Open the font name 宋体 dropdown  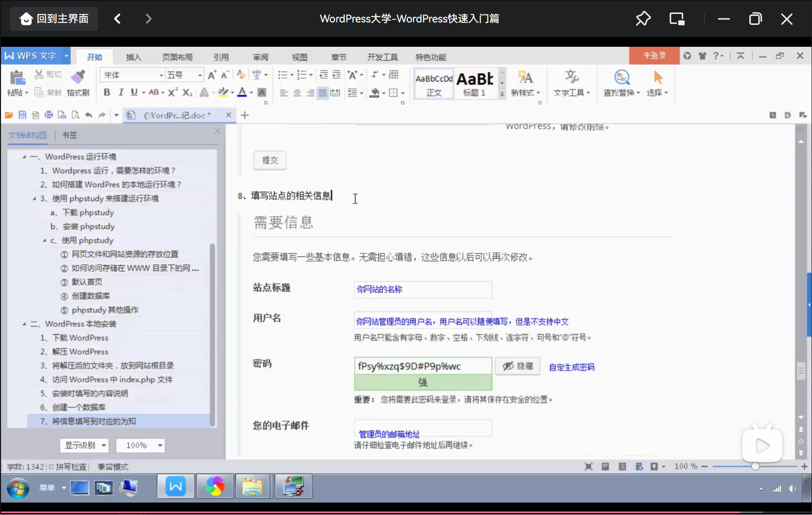click(161, 75)
